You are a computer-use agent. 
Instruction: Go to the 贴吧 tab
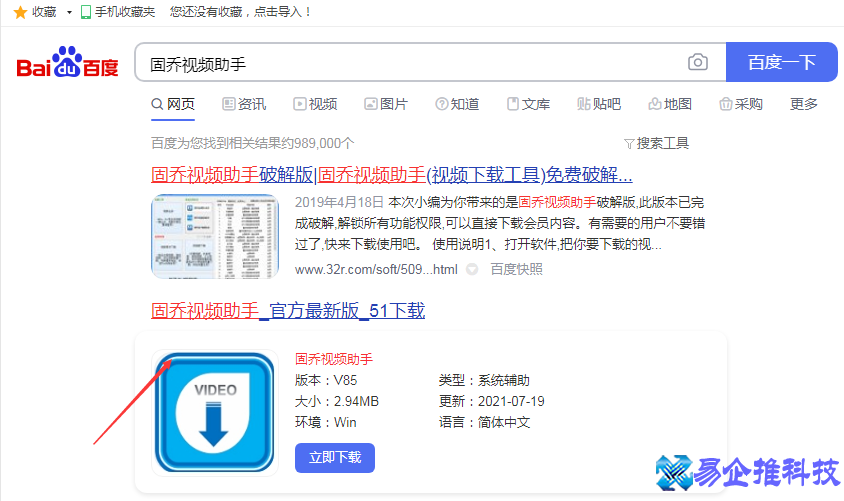pos(599,104)
